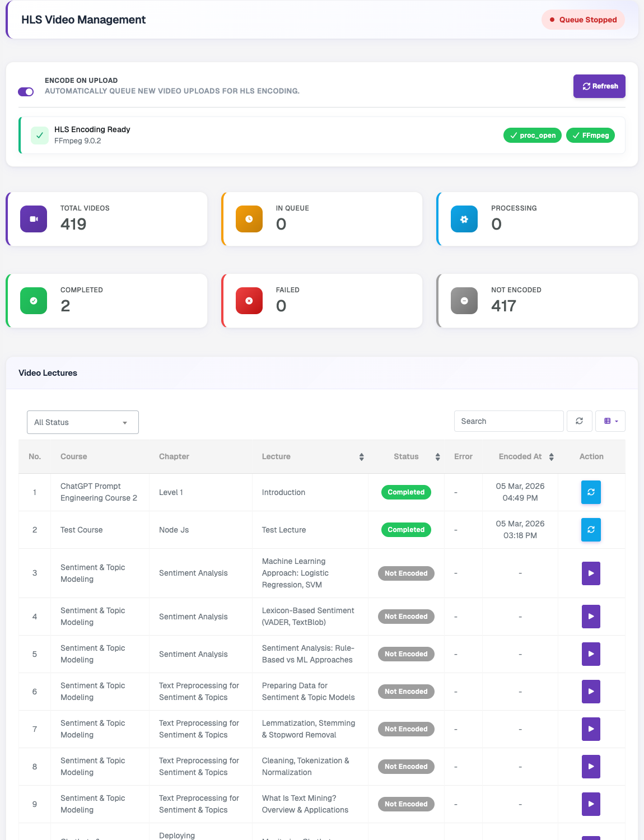Open the All Status filter dropdown
Screen dimensions: 644x840
click(x=83, y=422)
